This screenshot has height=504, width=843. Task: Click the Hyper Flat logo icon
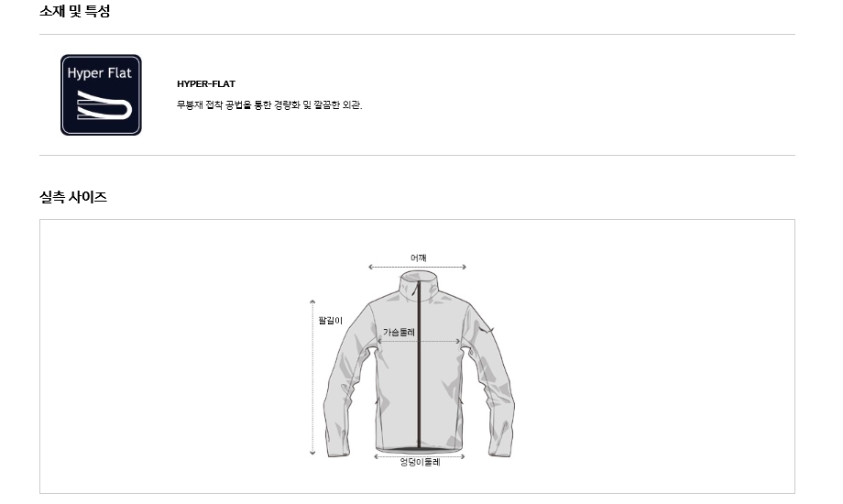pos(101,94)
